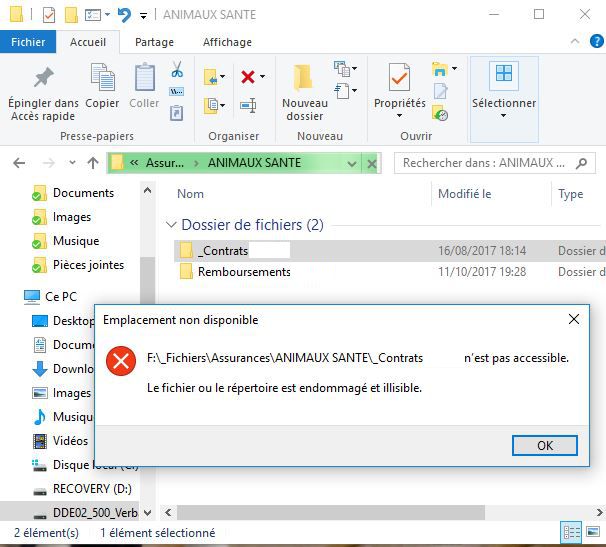Open recent locations dropdown next to forward arrow
Image resolution: width=606 pixels, height=547 pixels.
pos(72,163)
